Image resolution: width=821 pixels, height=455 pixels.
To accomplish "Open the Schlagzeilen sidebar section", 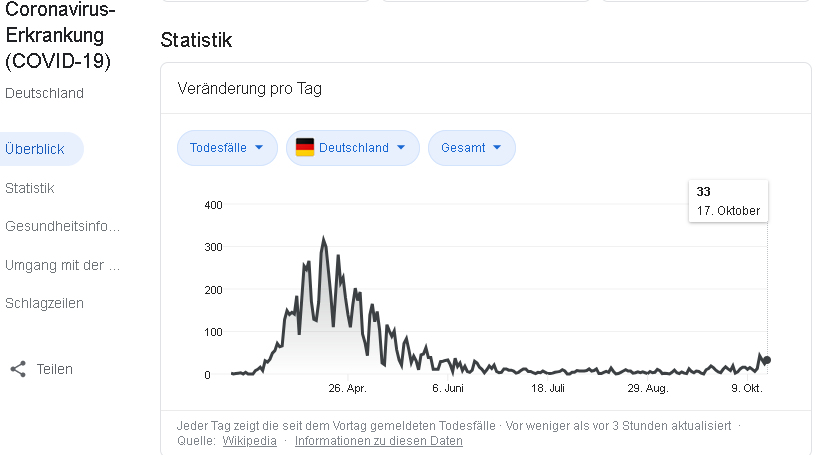I will coord(44,303).
